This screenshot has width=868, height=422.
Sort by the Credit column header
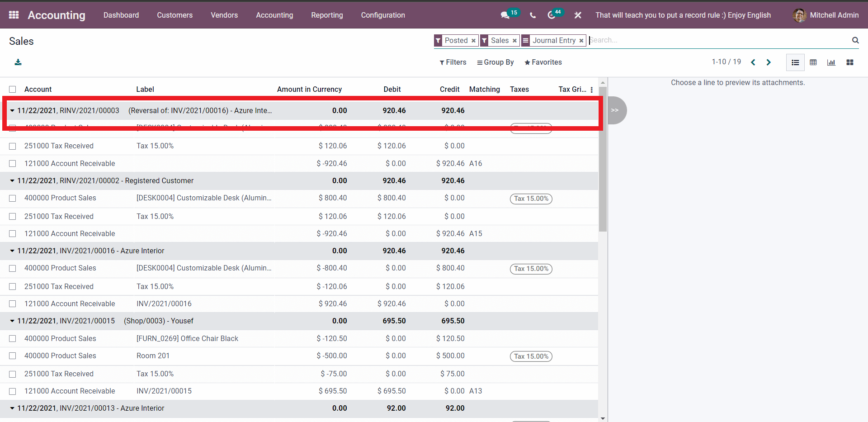[x=449, y=90]
